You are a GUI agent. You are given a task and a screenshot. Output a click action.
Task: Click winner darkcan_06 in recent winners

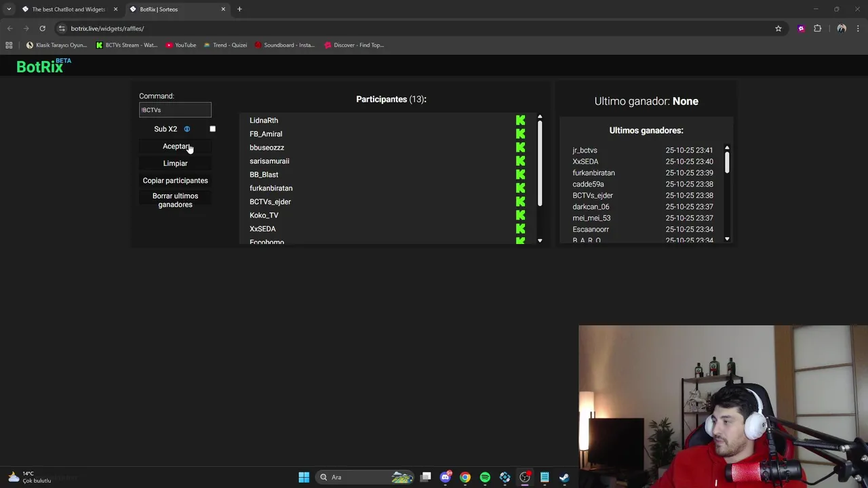click(x=591, y=207)
